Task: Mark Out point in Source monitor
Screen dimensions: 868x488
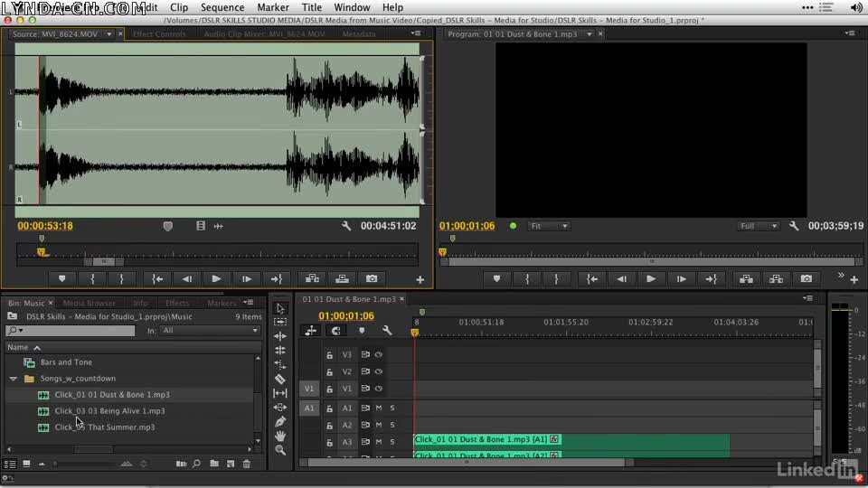Action: click(121, 279)
